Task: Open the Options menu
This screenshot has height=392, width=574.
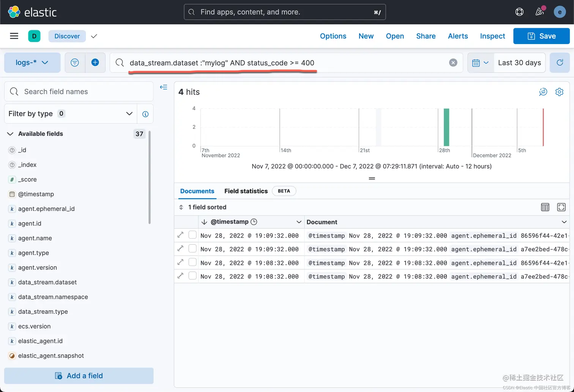Action: coord(333,36)
